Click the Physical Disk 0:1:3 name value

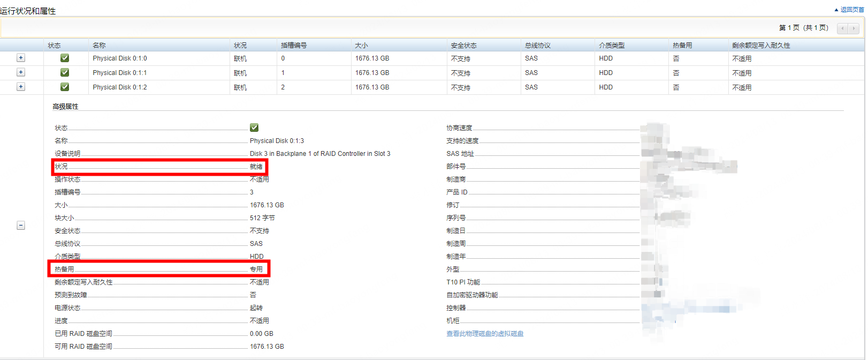click(277, 141)
